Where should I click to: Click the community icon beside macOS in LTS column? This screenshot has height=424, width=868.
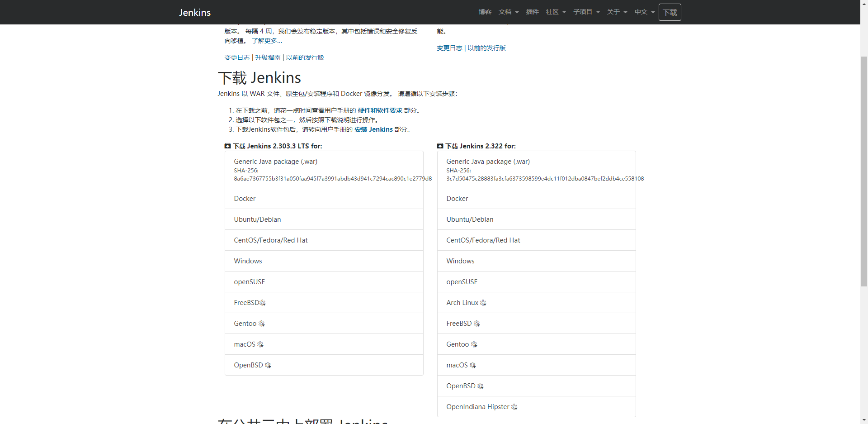point(260,344)
